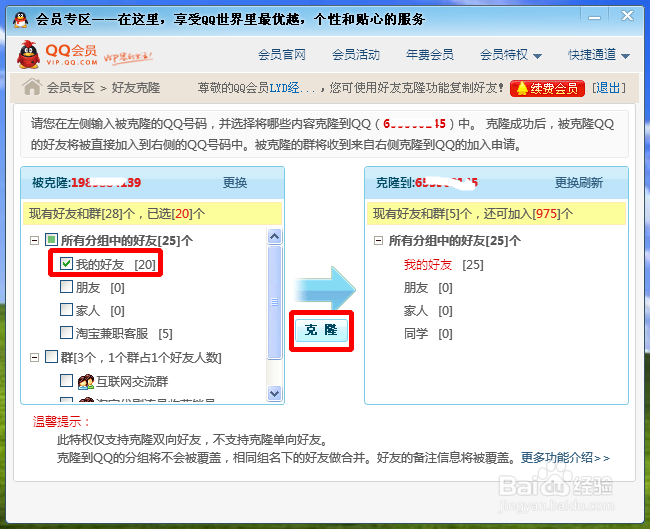
Task: Open 会员官网 navigation item
Action: point(282,55)
